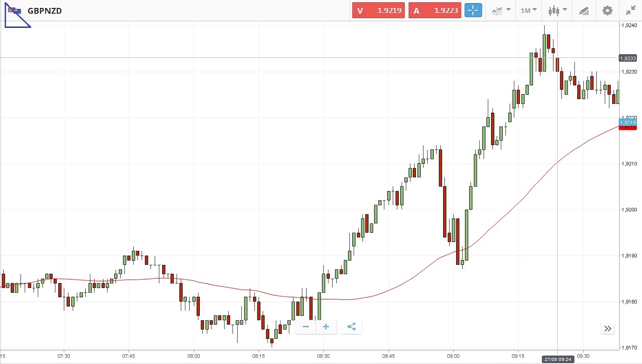Zoom out with the minus button

pos(306,327)
